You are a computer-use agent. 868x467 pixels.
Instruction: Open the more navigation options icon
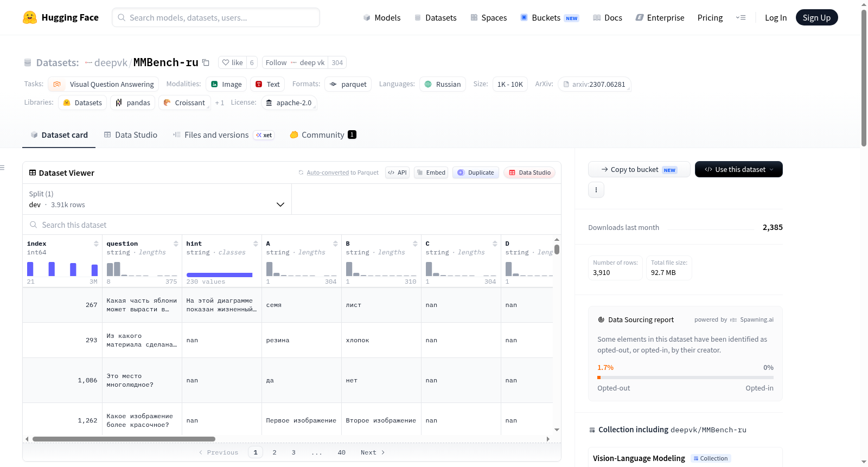click(741, 17)
